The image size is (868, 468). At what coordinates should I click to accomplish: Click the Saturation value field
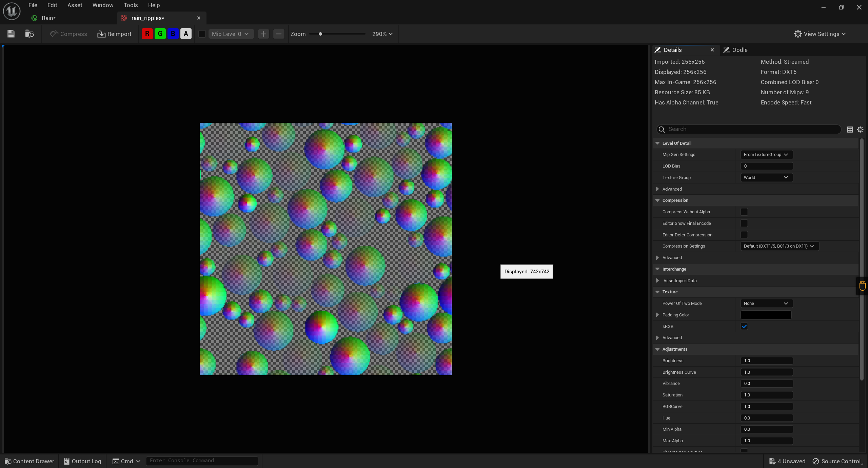[767, 395]
